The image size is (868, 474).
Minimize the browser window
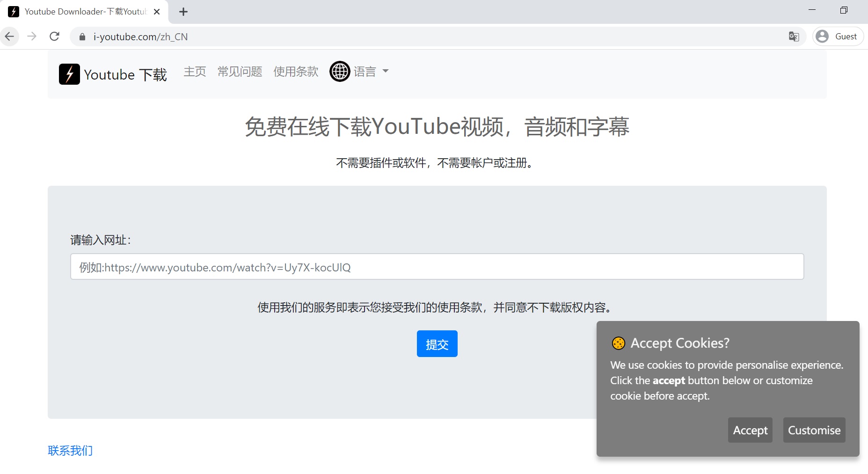coord(812,10)
